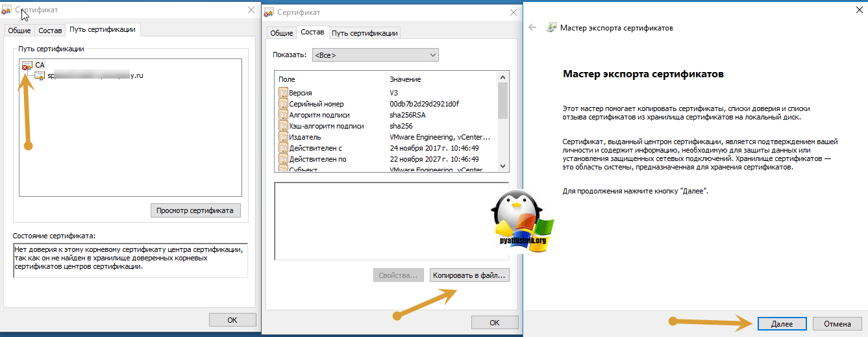The width and height of the screenshot is (868, 337).
Task: Open Общие tab in middle certificate window
Action: (282, 33)
